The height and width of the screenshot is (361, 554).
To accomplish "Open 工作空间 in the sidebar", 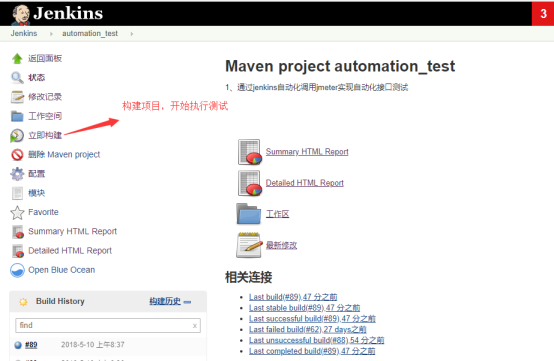I will tap(45, 116).
